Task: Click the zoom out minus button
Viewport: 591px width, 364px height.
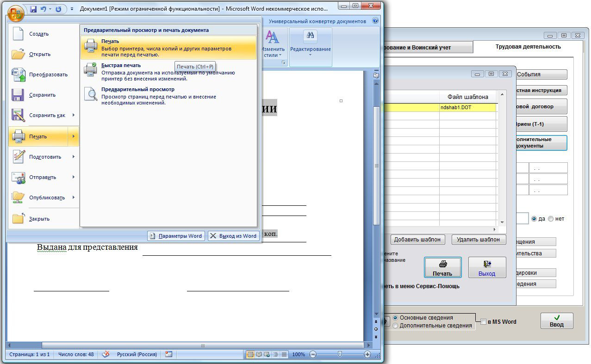Action: tap(313, 354)
